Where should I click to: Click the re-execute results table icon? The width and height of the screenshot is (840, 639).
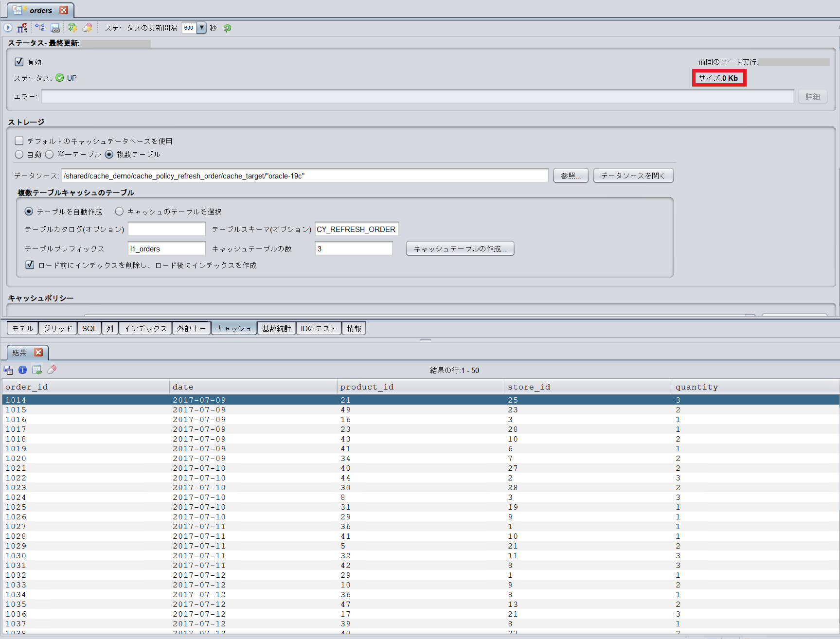[37, 370]
